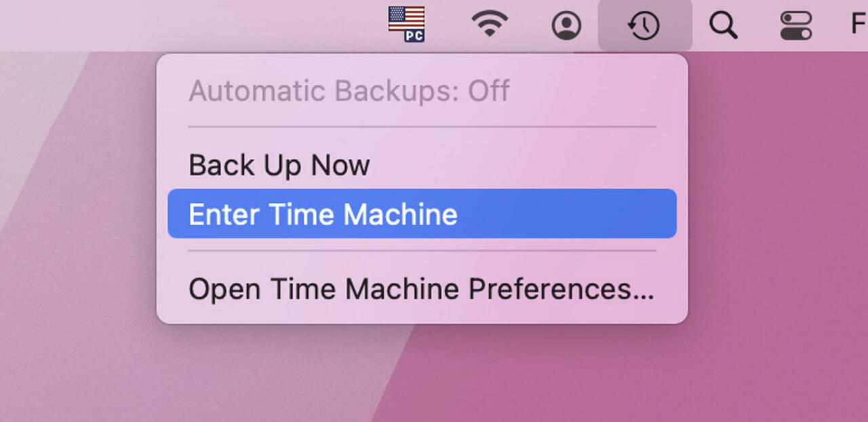The height and width of the screenshot is (422, 868).
Task: Click the empty menu bar left of flag
Action: pos(203,24)
